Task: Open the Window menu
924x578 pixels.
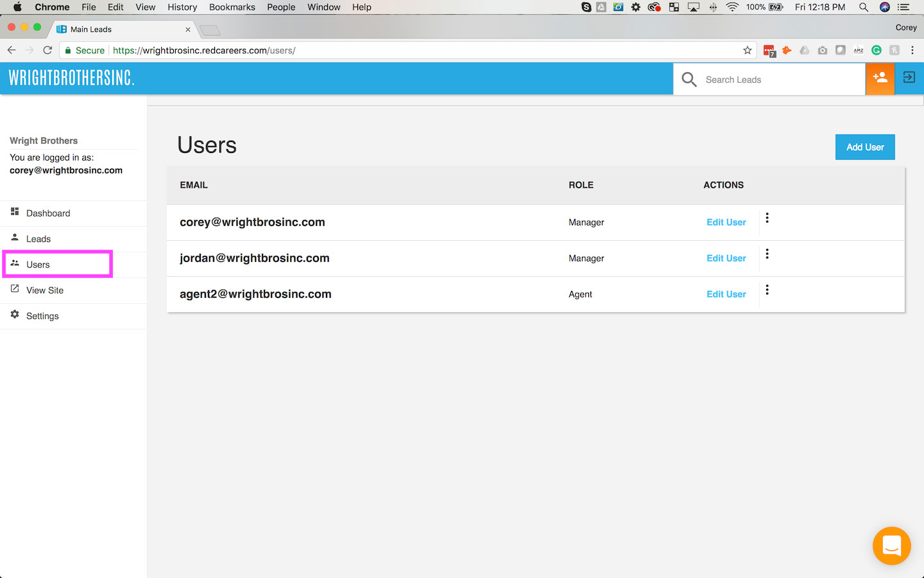Action: tap(324, 7)
